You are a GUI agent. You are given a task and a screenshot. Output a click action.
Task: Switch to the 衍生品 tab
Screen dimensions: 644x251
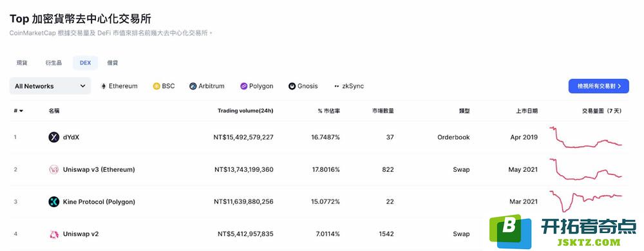[53, 63]
